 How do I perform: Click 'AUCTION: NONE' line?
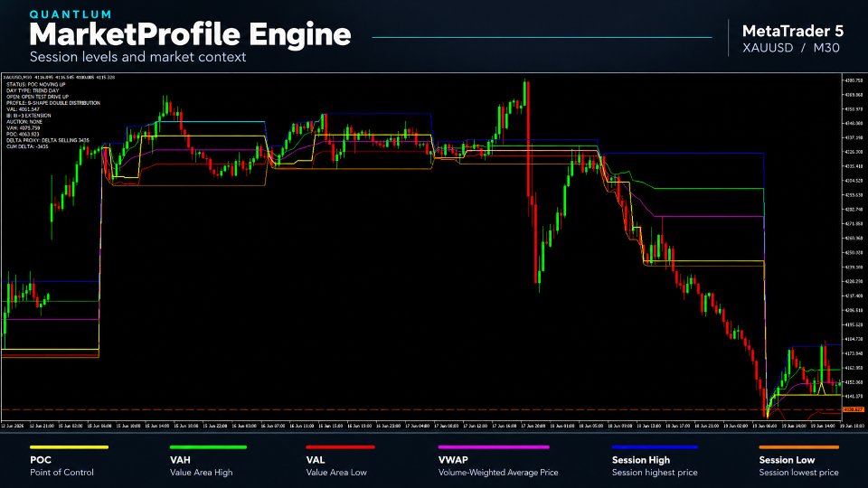point(24,122)
